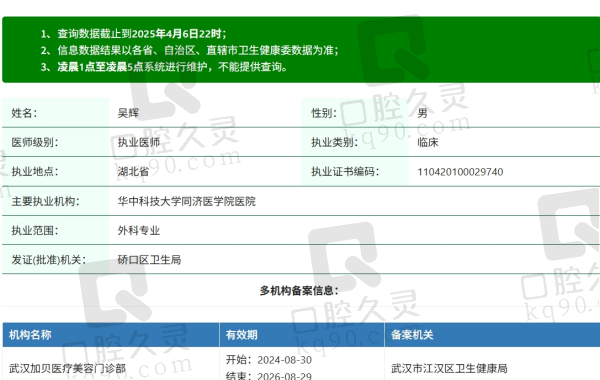This screenshot has height=380, width=600.
Task: Click the 主要执业机构 label
Action: [46, 201]
